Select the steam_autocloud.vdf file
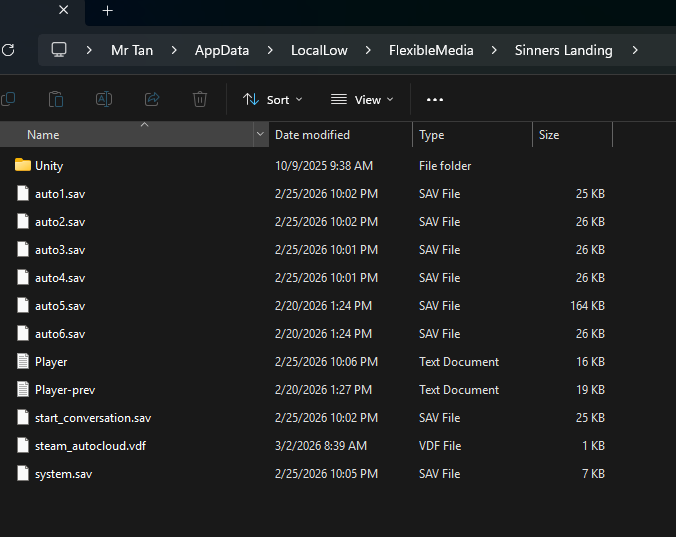676x537 pixels. (x=90, y=446)
